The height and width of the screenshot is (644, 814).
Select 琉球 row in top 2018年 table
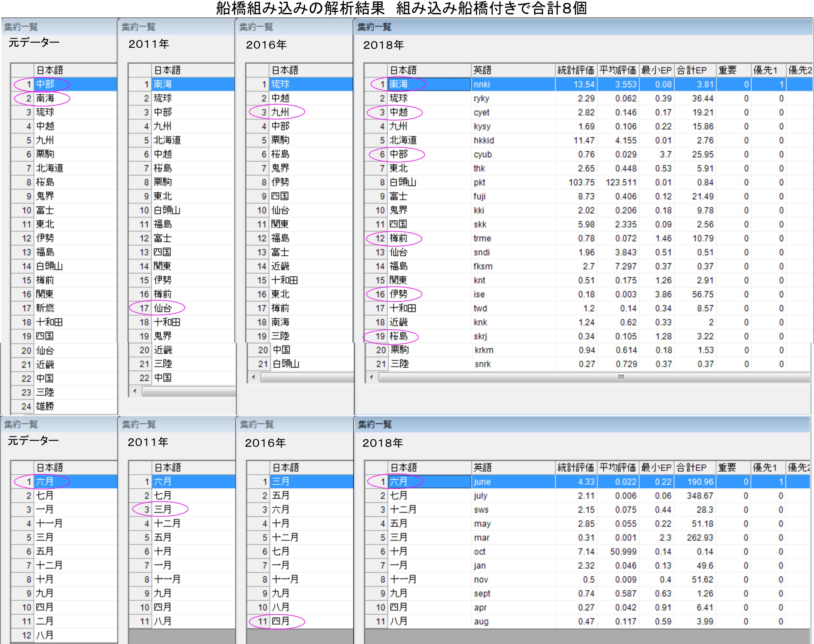[399, 98]
